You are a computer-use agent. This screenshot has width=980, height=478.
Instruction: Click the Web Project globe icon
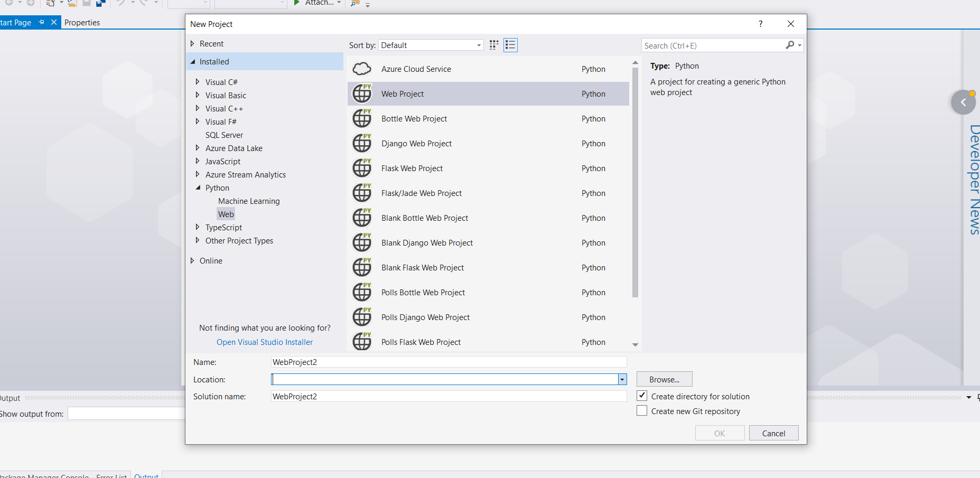(362, 93)
